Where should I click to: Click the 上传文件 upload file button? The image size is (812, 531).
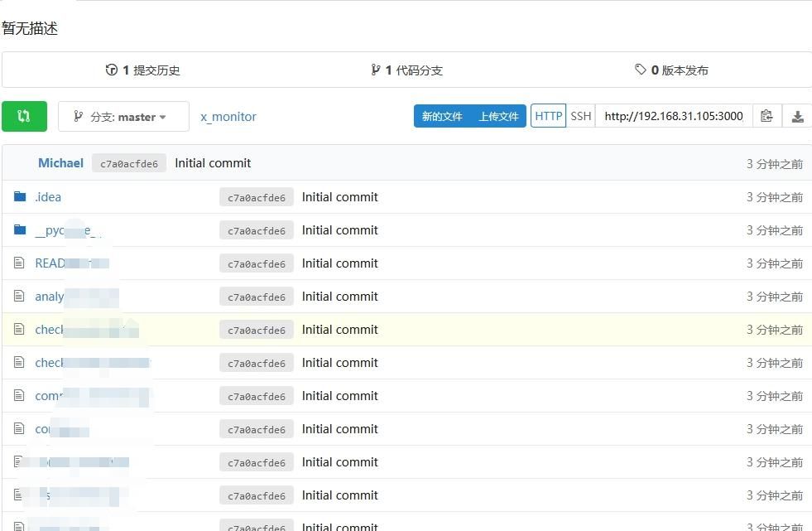[x=498, y=117]
